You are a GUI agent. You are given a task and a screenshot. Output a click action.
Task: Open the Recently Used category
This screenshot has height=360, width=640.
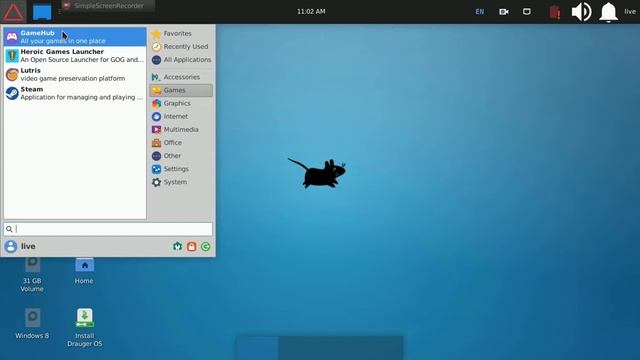[x=181, y=47]
